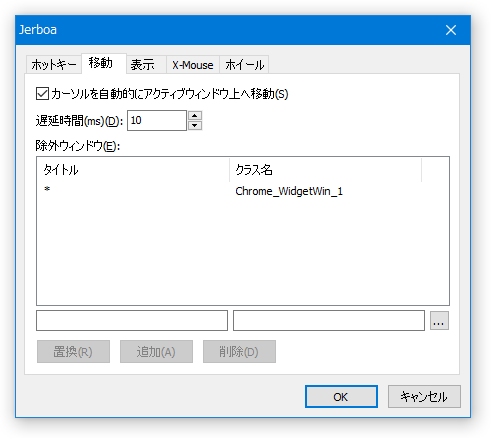Viewport: 491px width, 438px height.
Task: Select the Chrome_WidgetWin_1 class name entry
Action: click(x=289, y=191)
